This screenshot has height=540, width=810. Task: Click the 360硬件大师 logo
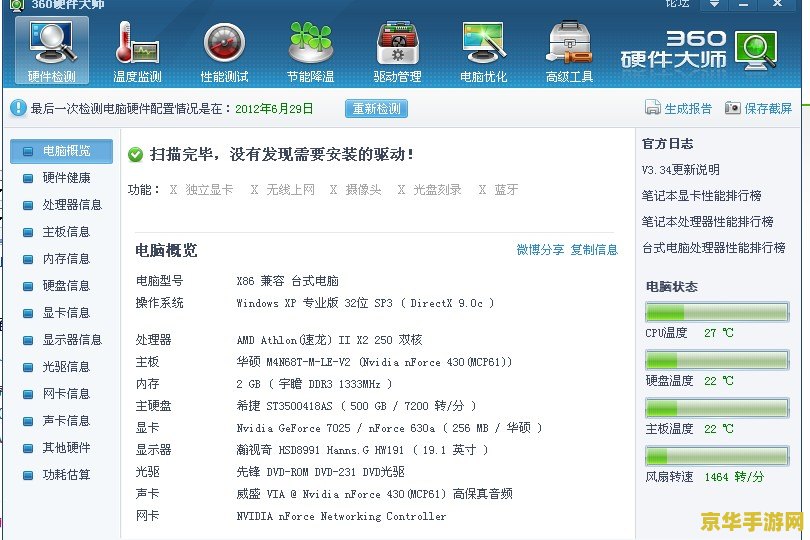[x=699, y=50]
